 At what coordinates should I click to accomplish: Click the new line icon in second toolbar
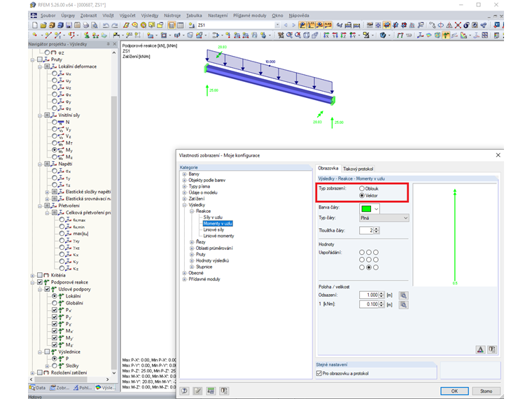(48, 35)
